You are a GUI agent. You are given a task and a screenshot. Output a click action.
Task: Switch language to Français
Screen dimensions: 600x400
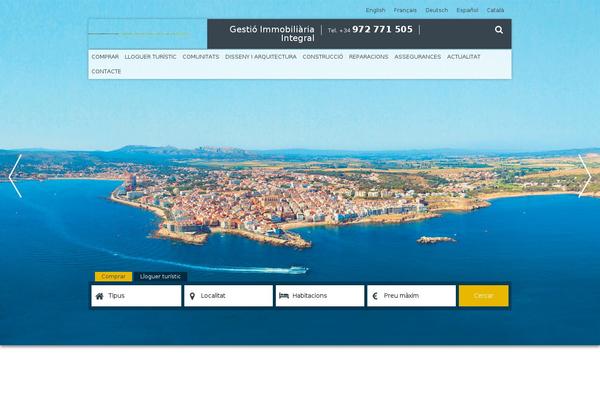click(405, 10)
